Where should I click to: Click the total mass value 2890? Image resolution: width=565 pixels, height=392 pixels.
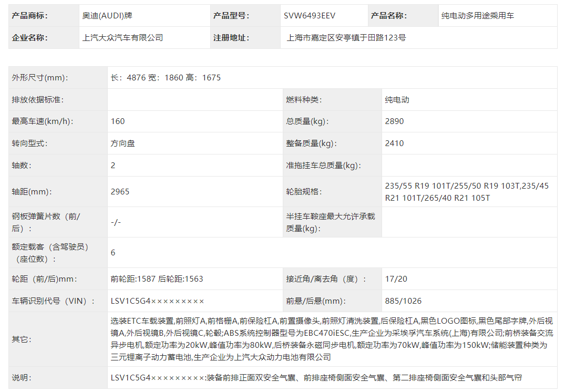coord(394,121)
